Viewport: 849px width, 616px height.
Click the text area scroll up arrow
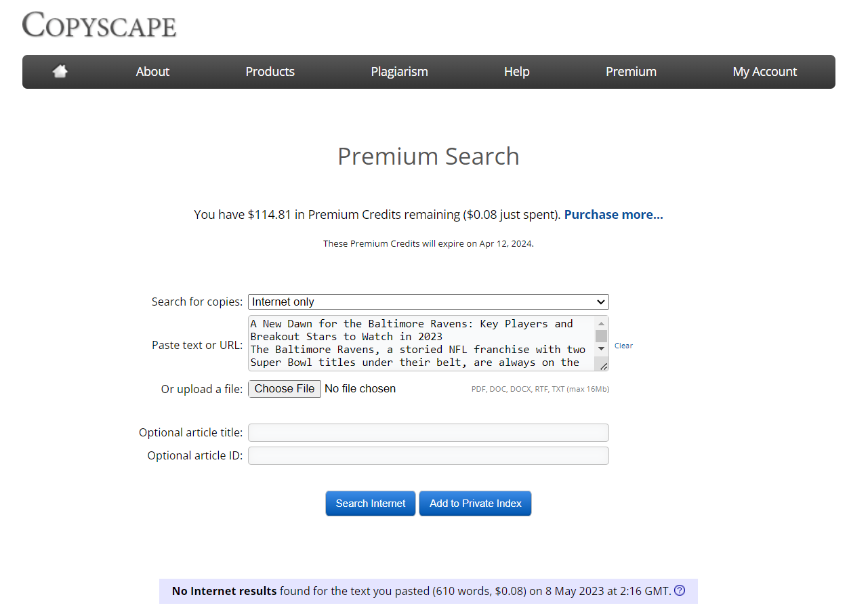pos(601,323)
